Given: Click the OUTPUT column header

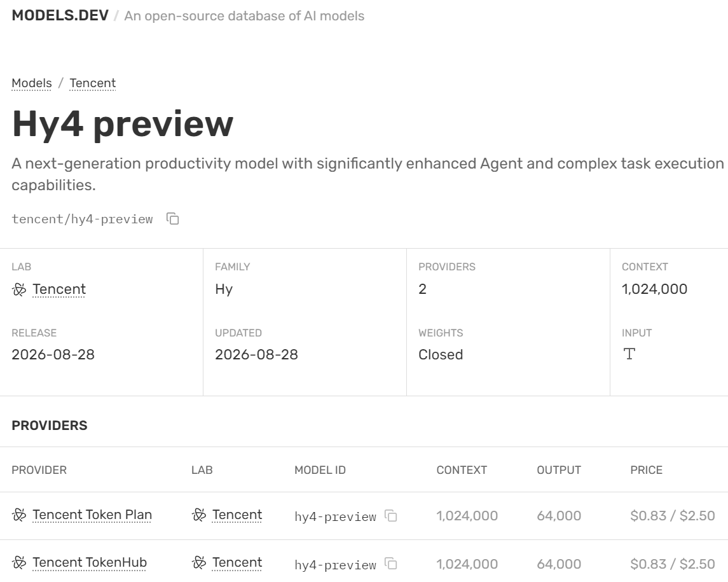Looking at the screenshot, I should tap(559, 470).
